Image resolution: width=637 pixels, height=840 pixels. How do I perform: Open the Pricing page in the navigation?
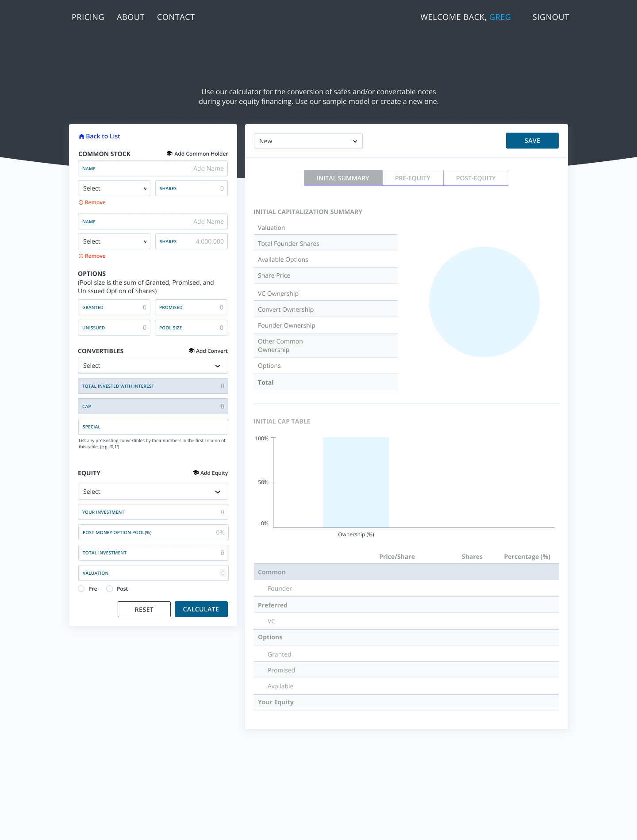[x=88, y=17]
